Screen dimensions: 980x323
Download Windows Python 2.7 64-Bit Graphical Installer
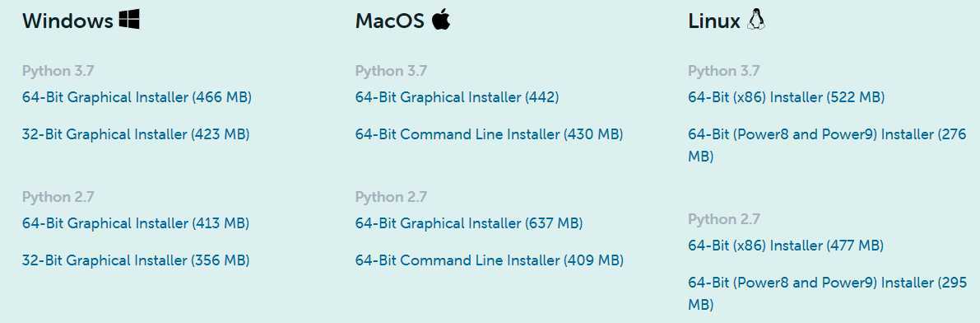136,223
